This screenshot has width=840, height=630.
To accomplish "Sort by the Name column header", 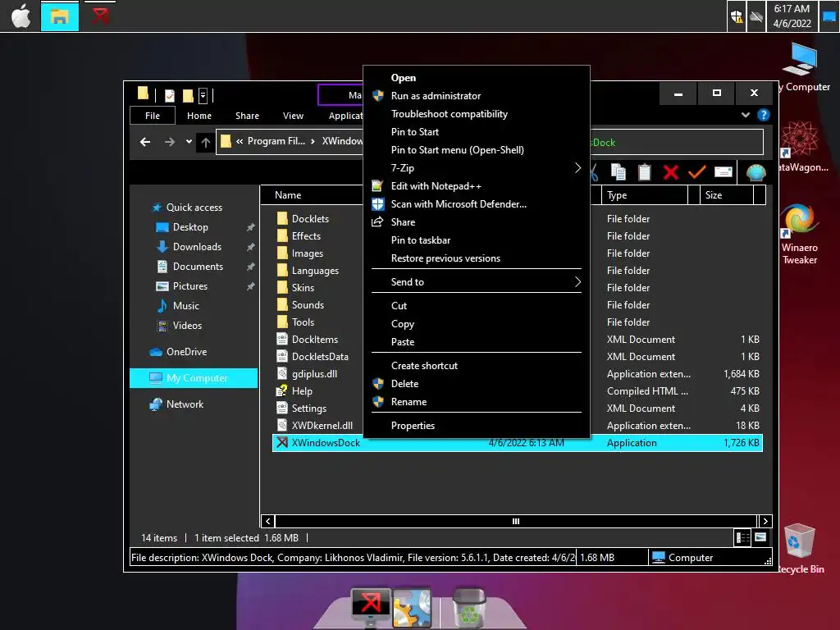I will (x=312, y=195).
